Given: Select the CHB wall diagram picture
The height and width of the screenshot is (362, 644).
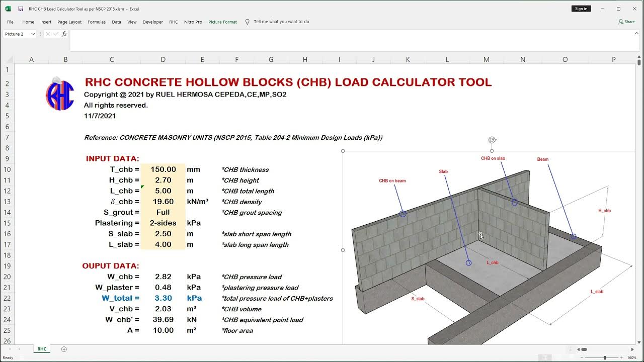Looking at the screenshot, I should click(489, 247).
